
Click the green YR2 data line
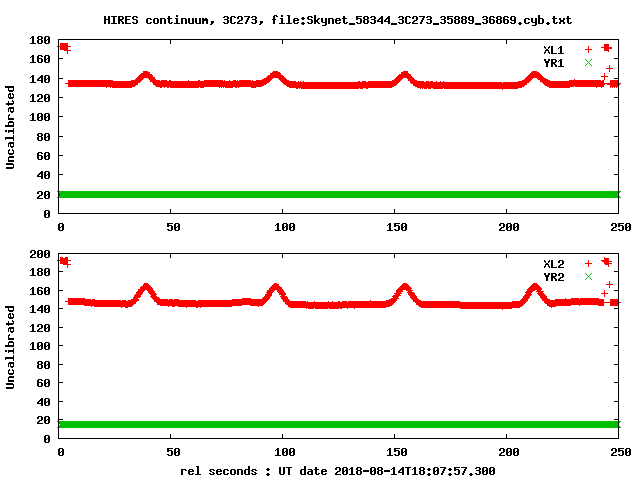339,424
